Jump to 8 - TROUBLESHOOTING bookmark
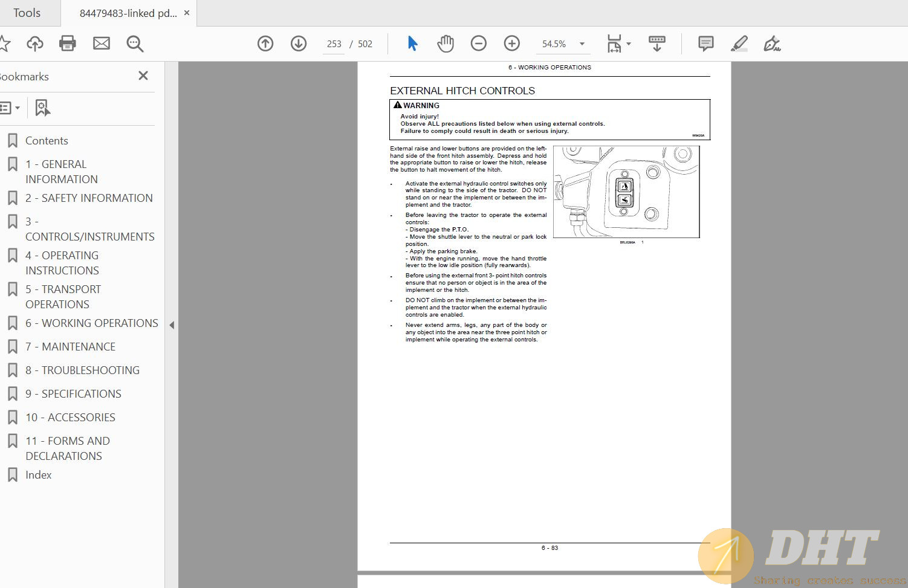 [82, 370]
